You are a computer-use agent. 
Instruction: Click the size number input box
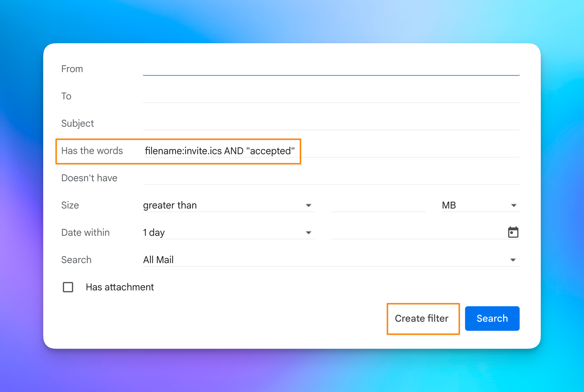pyautogui.click(x=378, y=205)
